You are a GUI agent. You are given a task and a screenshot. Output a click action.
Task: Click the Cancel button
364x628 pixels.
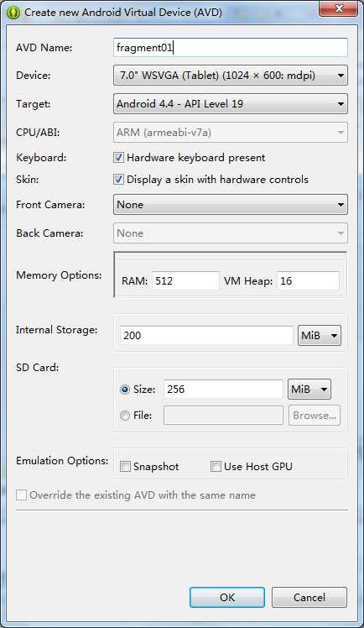click(309, 597)
